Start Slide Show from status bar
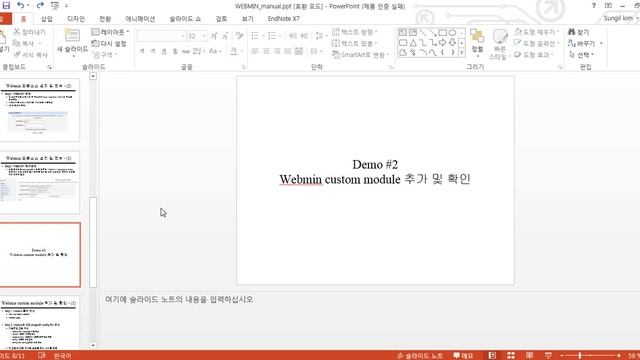The width and height of the screenshot is (640, 360). [x=548, y=356]
